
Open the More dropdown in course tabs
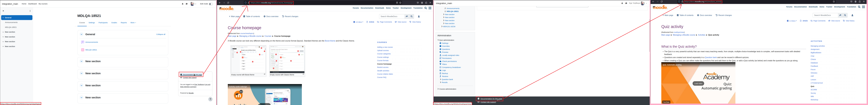coord(133,23)
